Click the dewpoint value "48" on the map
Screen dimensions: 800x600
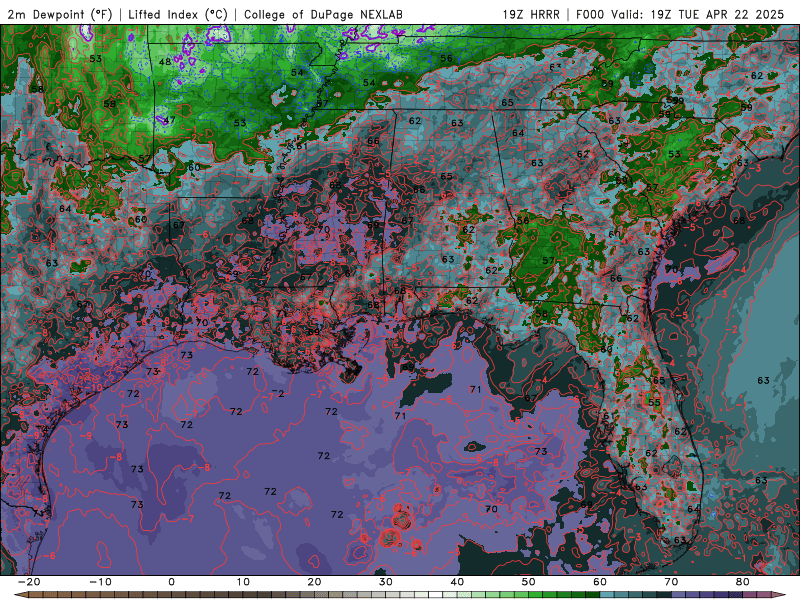point(165,62)
